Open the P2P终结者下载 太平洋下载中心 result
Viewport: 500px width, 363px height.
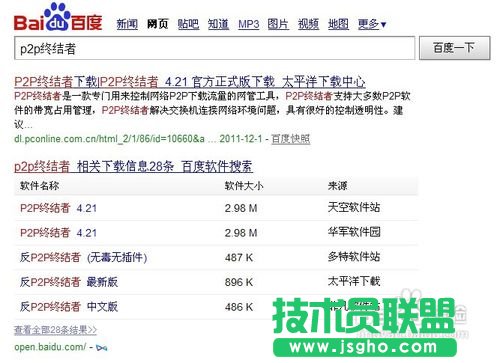(x=190, y=82)
